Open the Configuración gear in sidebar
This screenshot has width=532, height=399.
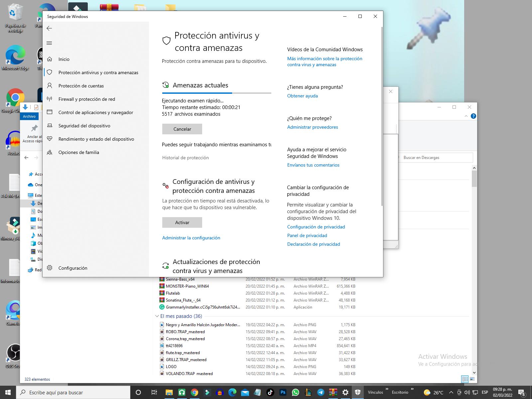coord(50,268)
